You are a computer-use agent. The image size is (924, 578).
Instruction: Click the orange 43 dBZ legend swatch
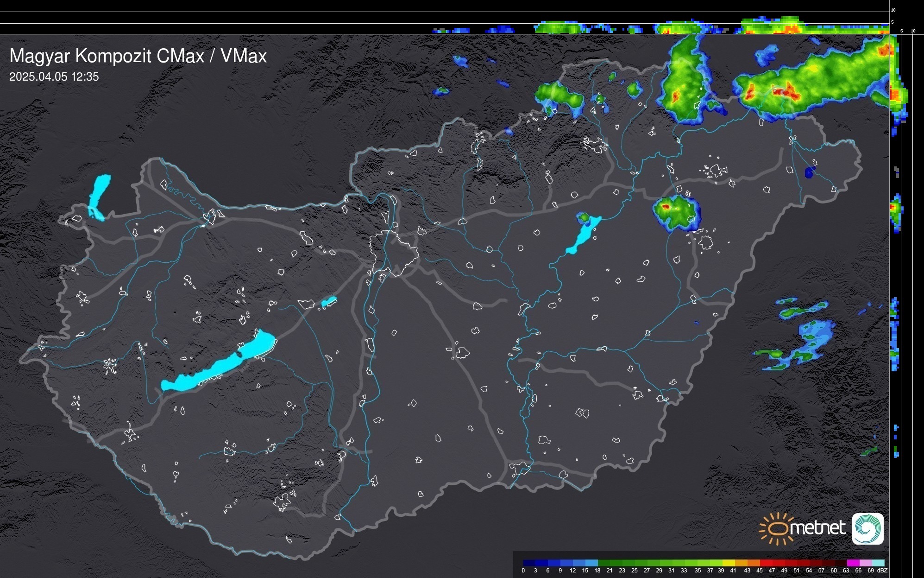coord(753,563)
